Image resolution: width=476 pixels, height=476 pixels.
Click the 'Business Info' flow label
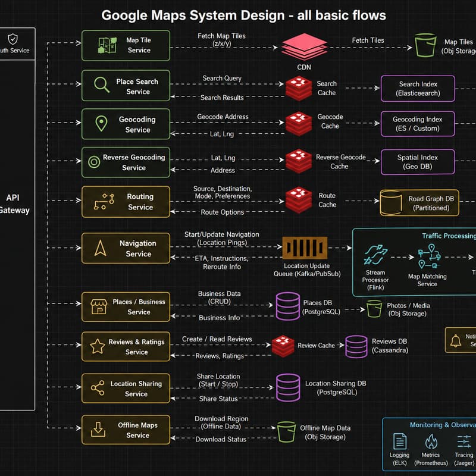coord(220,318)
